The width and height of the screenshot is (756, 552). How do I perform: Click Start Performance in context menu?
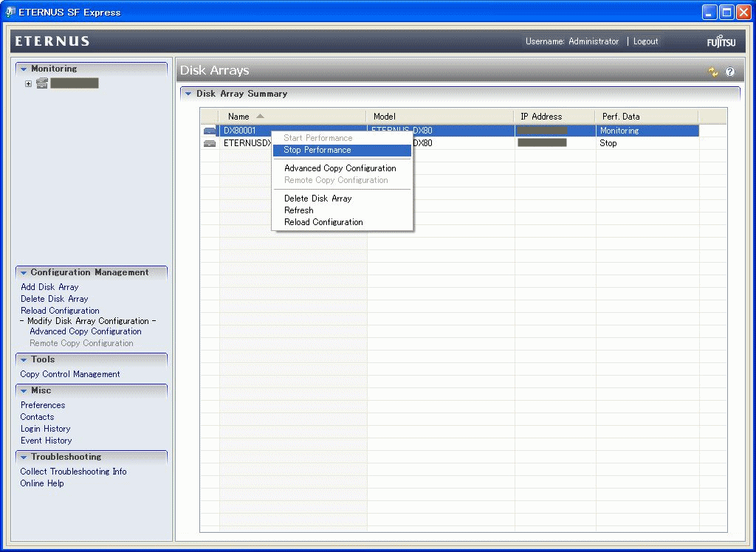click(x=343, y=138)
